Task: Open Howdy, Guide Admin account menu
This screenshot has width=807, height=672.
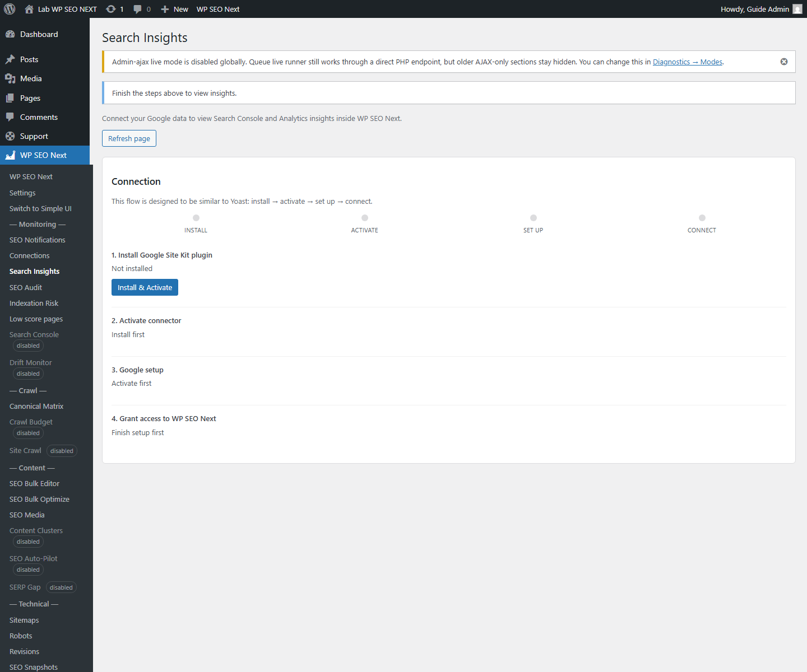Action: 761,9
